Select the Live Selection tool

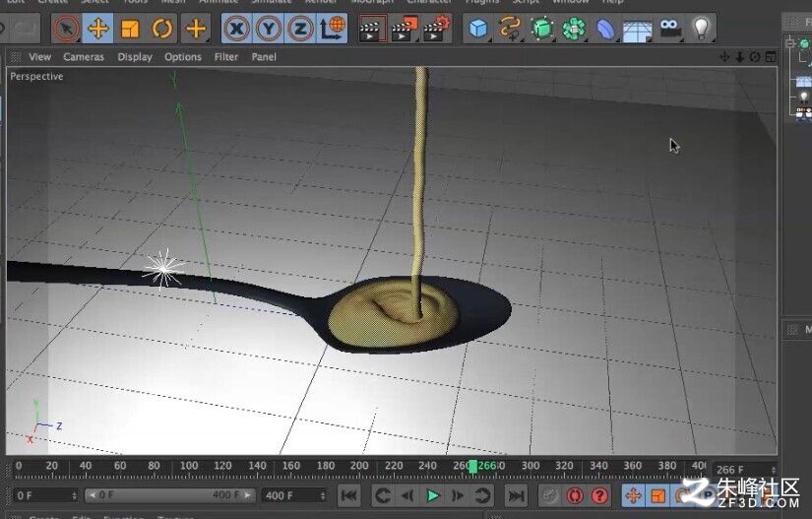pyautogui.click(x=66, y=29)
